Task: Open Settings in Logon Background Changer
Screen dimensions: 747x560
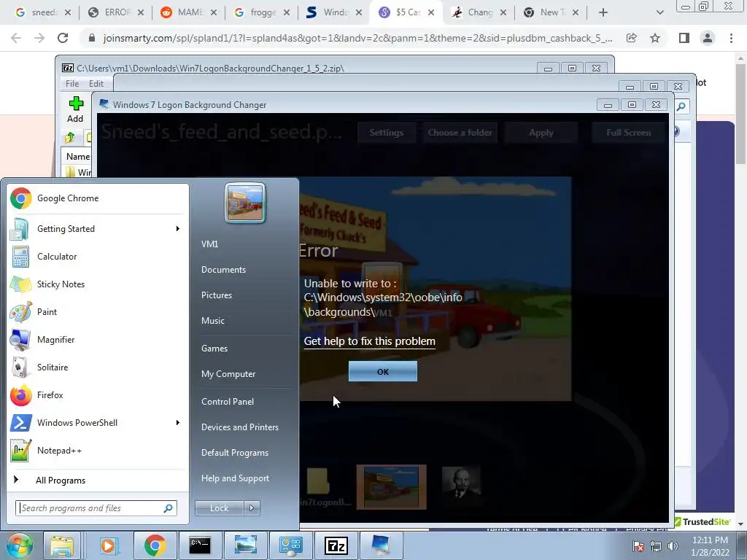Action: pos(386,133)
